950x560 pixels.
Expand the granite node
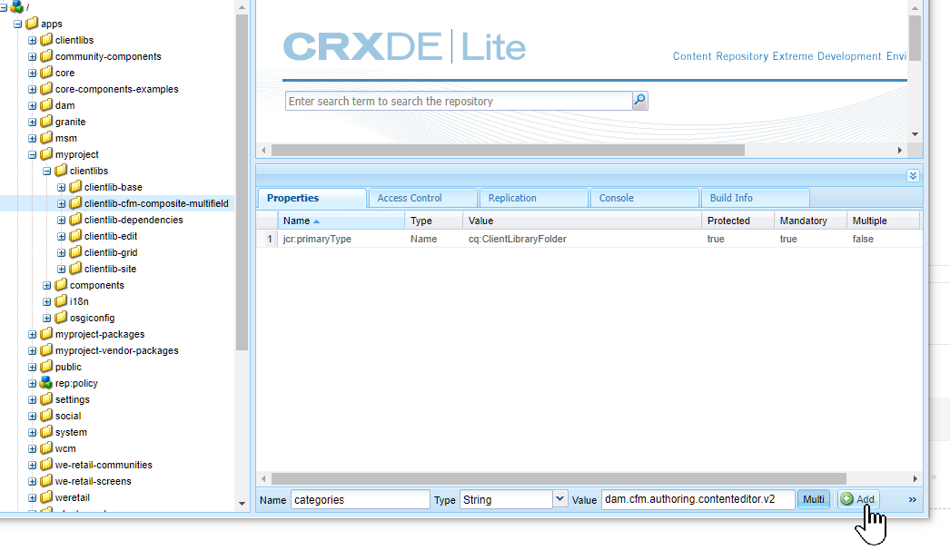[32, 122]
